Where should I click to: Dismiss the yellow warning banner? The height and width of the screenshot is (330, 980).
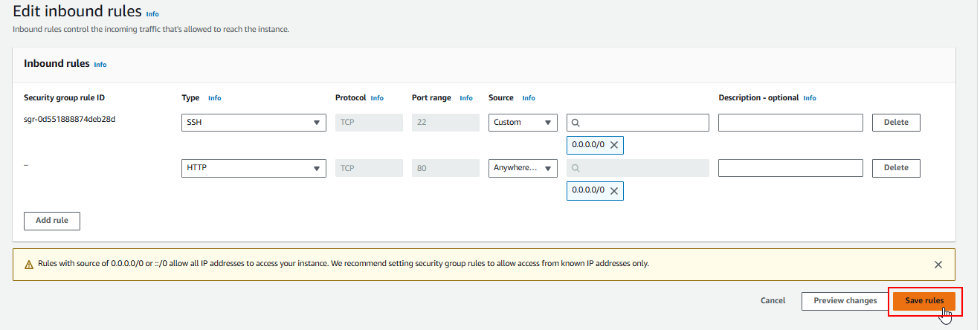[x=938, y=265]
